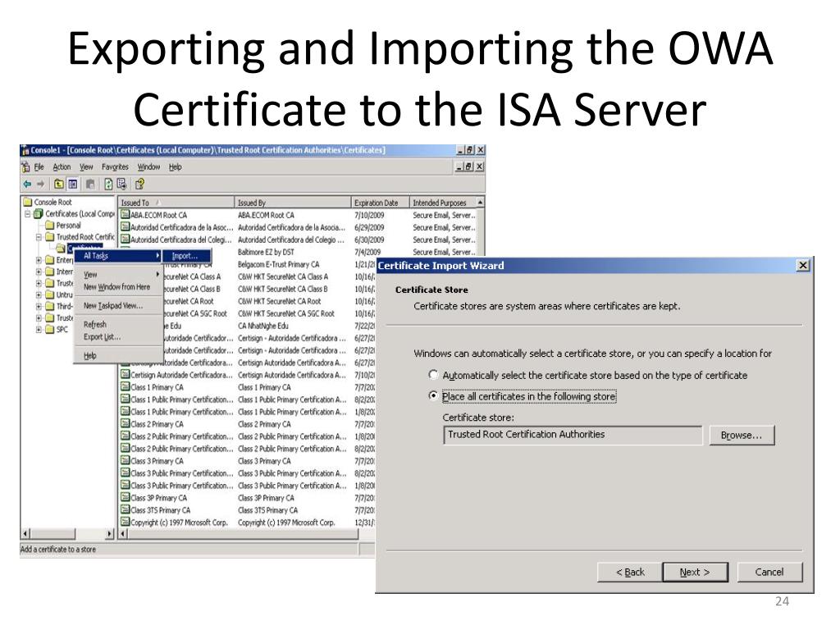Select the Personal folder in the tree
Viewport: 840px width, 630px height.
point(69,226)
